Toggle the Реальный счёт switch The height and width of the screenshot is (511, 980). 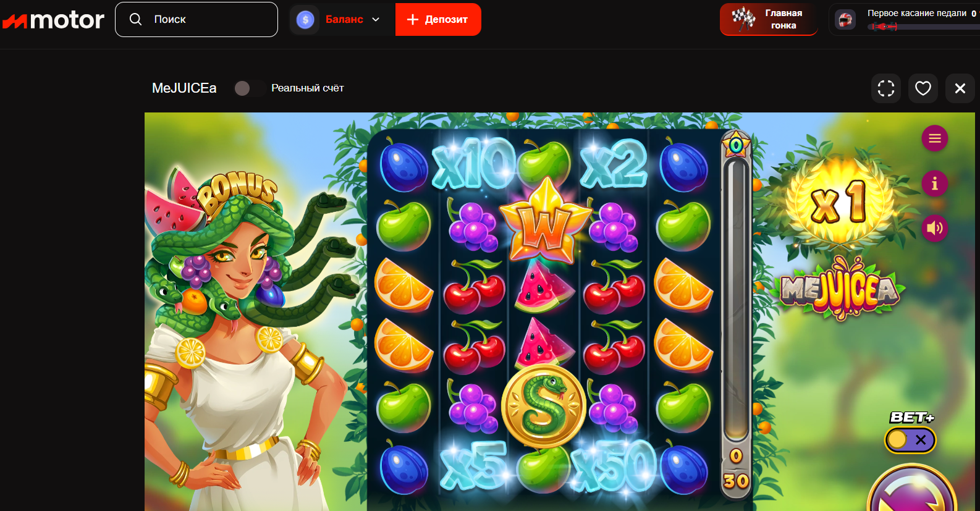pos(250,88)
